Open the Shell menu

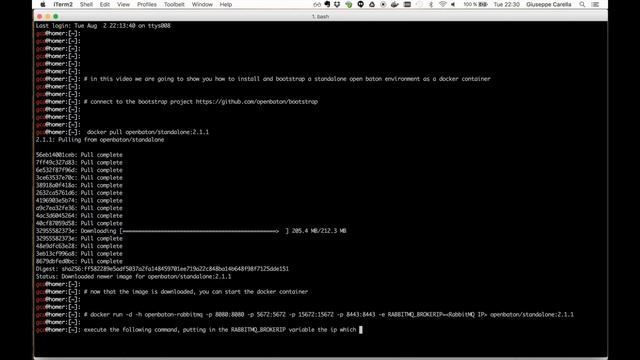[x=86, y=4]
